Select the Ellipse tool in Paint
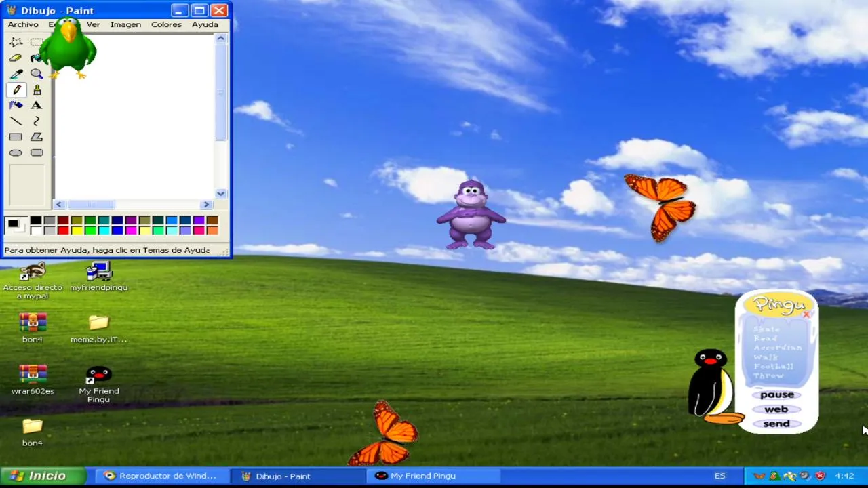Image resolution: width=868 pixels, height=488 pixels. pos(16,152)
